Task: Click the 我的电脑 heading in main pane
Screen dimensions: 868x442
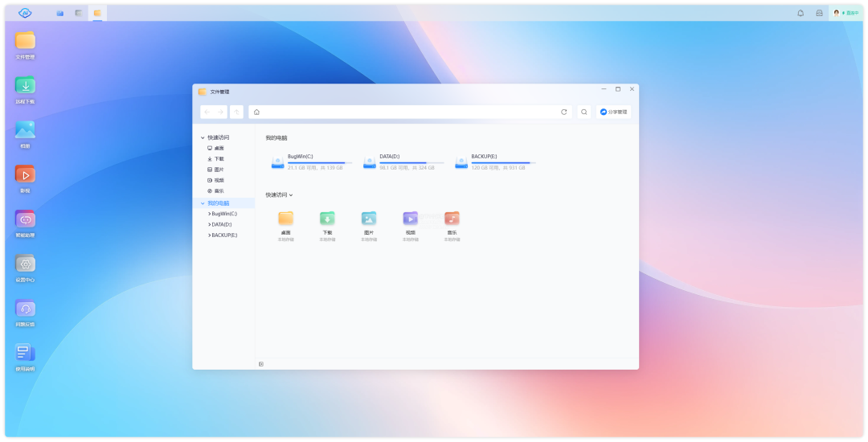Action: [276, 137]
